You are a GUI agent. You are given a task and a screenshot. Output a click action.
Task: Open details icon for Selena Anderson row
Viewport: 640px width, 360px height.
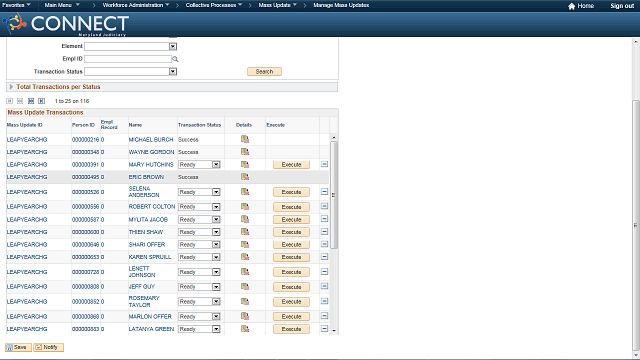click(x=245, y=192)
